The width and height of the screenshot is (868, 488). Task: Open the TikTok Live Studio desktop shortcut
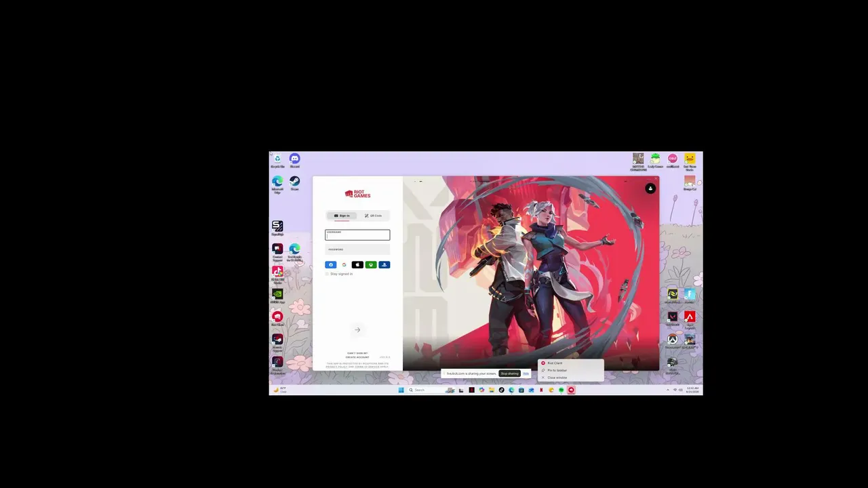point(277,274)
